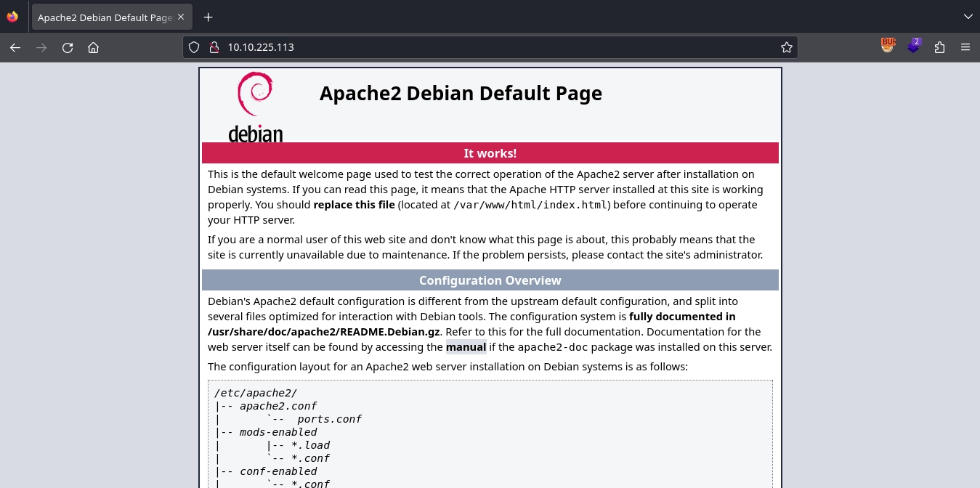Open tracking protection shield panel
The width and height of the screenshot is (980, 488).
click(x=194, y=47)
